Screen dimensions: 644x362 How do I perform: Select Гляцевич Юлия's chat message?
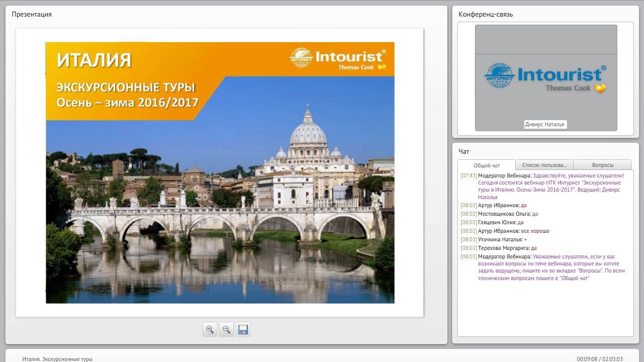click(x=492, y=222)
